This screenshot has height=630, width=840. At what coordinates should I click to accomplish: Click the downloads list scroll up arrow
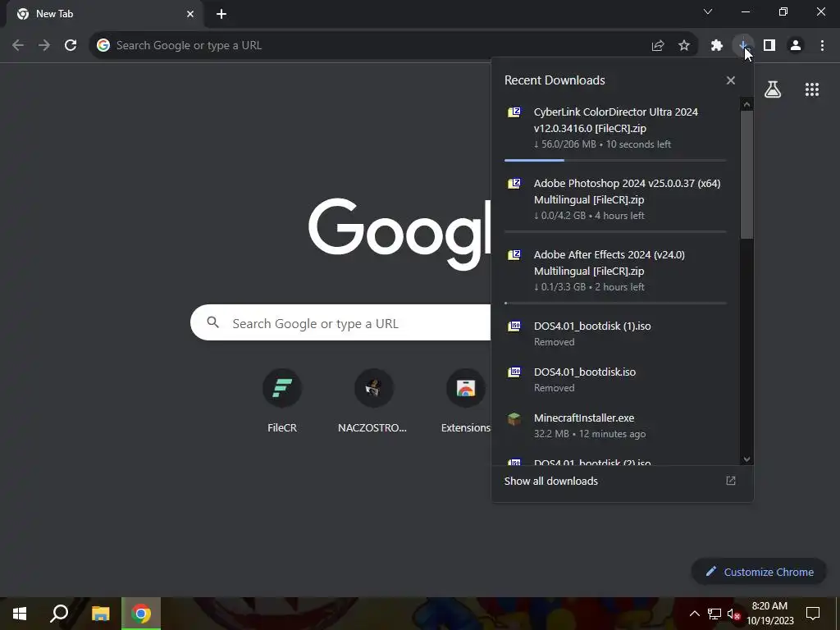(746, 104)
